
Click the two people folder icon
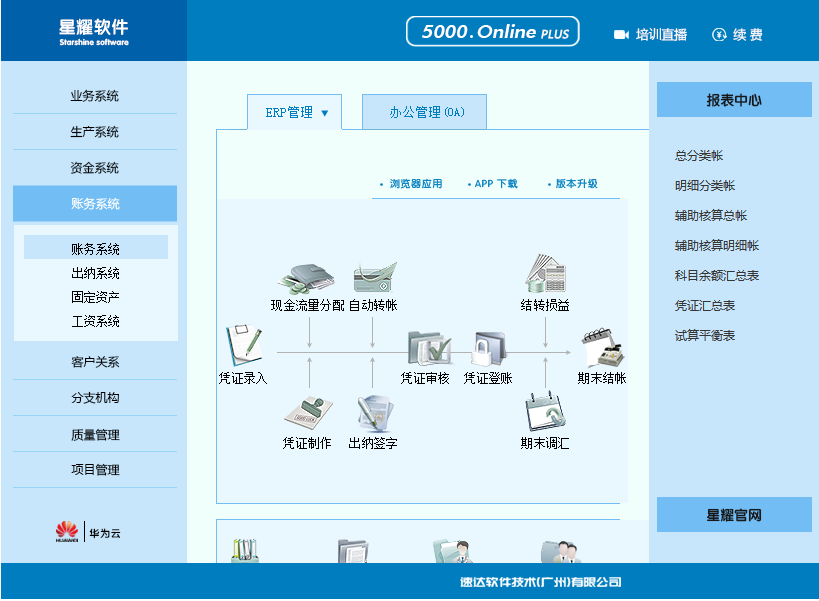pos(561,551)
